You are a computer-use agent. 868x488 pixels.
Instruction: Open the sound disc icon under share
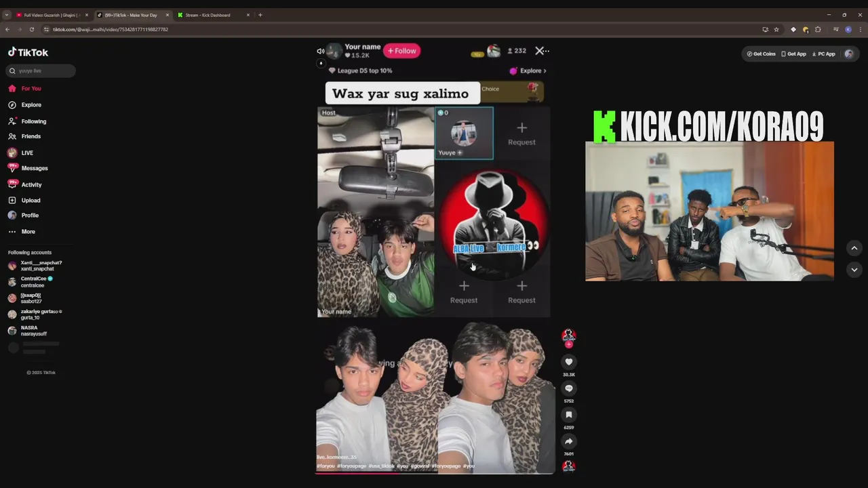569,466
